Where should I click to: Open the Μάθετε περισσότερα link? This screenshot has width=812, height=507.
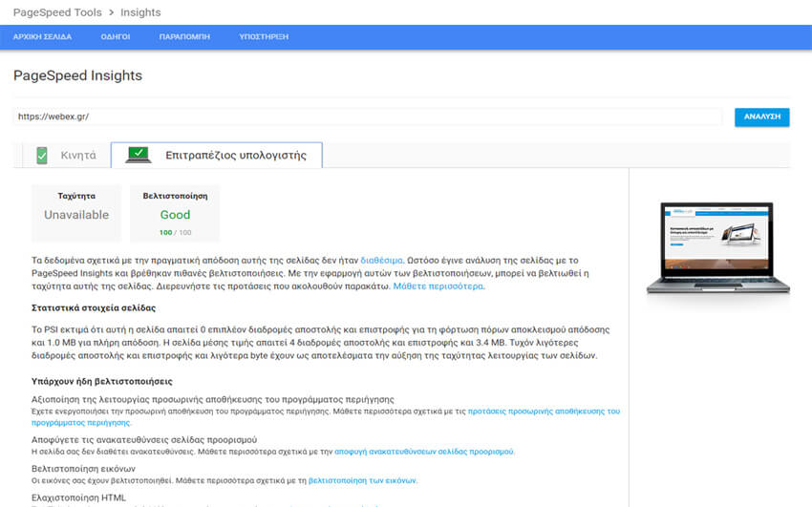coord(438,286)
